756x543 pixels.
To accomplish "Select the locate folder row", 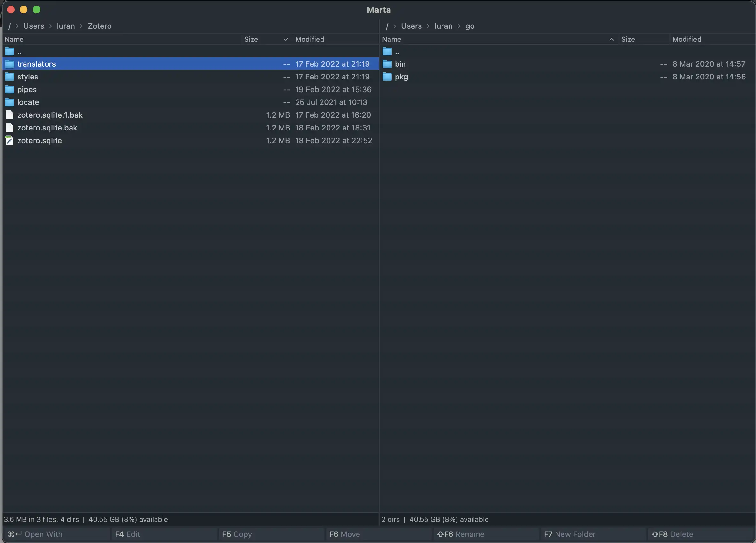I will [28, 102].
